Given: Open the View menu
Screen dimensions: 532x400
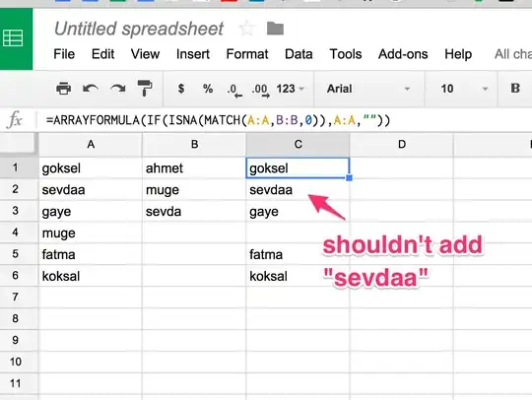Looking at the screenshot, I should 145,54.
